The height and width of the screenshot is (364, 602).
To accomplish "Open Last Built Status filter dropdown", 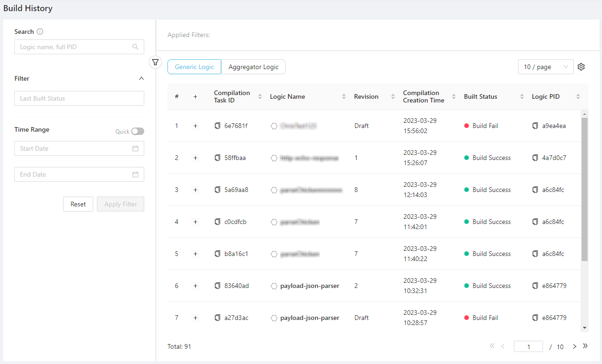I will 79,98.
